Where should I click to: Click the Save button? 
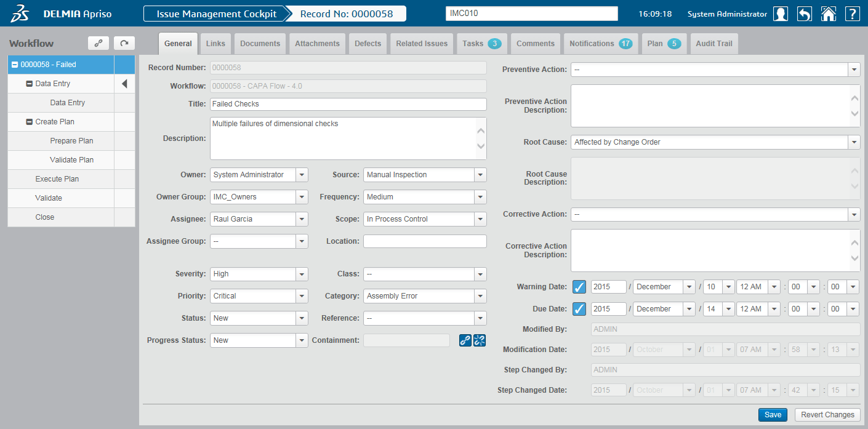point(773,415)
